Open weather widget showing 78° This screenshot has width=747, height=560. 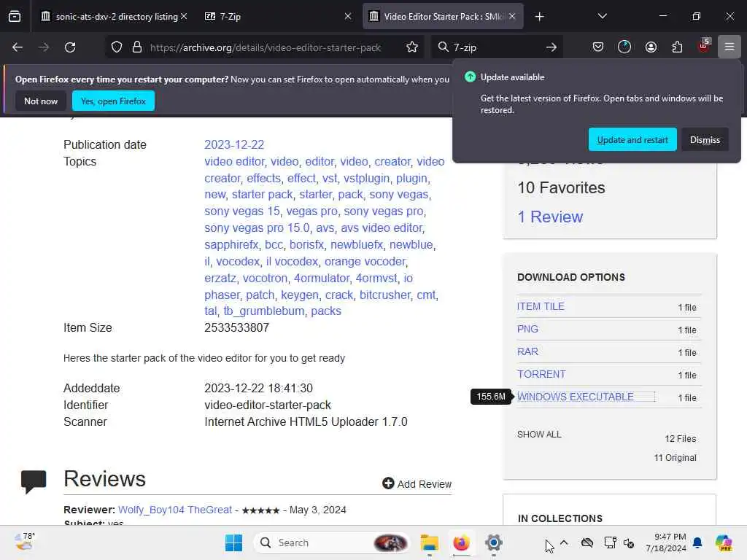(x=25, y=542)
